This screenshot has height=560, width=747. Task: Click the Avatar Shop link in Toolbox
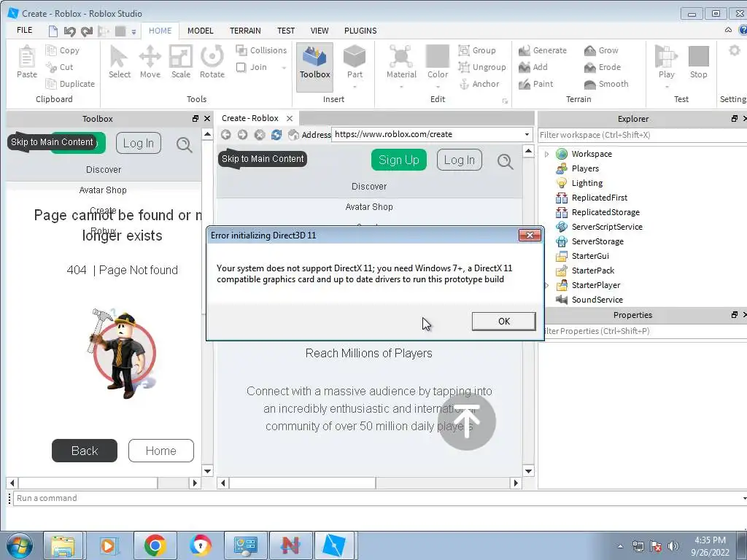point(103,190)
